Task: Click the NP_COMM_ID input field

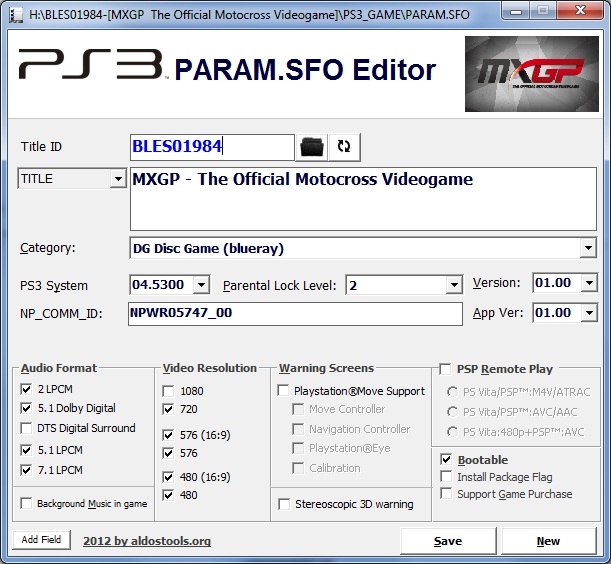Action: 295,313
